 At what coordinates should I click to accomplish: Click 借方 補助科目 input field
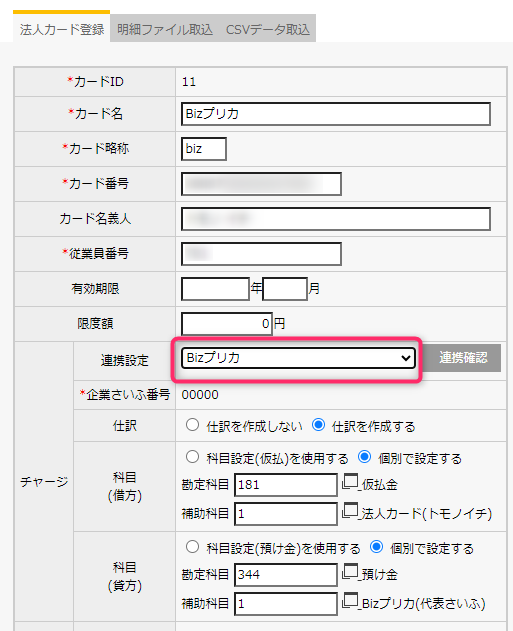(x=286, y=514)
